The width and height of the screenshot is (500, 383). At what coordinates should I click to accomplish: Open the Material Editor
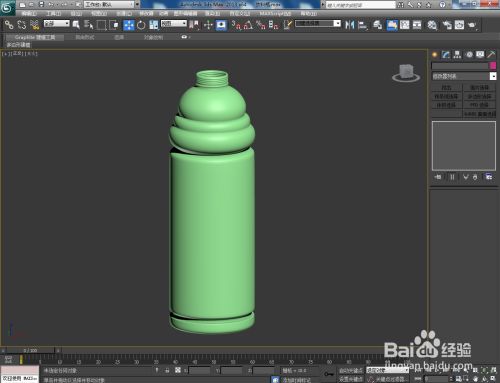432,25
